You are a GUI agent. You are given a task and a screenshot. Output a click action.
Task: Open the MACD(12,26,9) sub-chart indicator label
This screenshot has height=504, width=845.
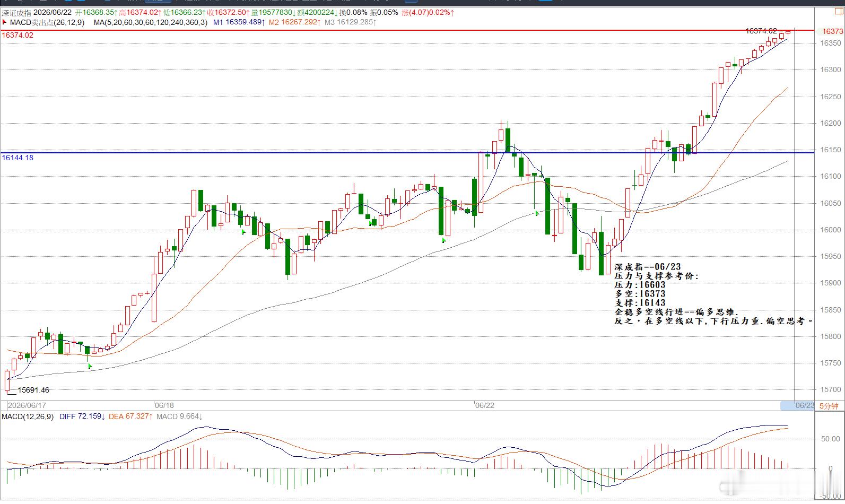(28, 416)
